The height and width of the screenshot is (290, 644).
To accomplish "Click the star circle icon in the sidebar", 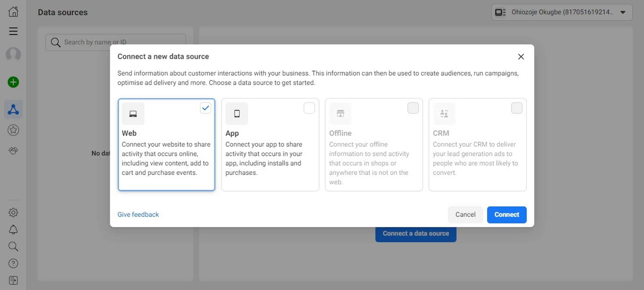I will tap(13, 130).
